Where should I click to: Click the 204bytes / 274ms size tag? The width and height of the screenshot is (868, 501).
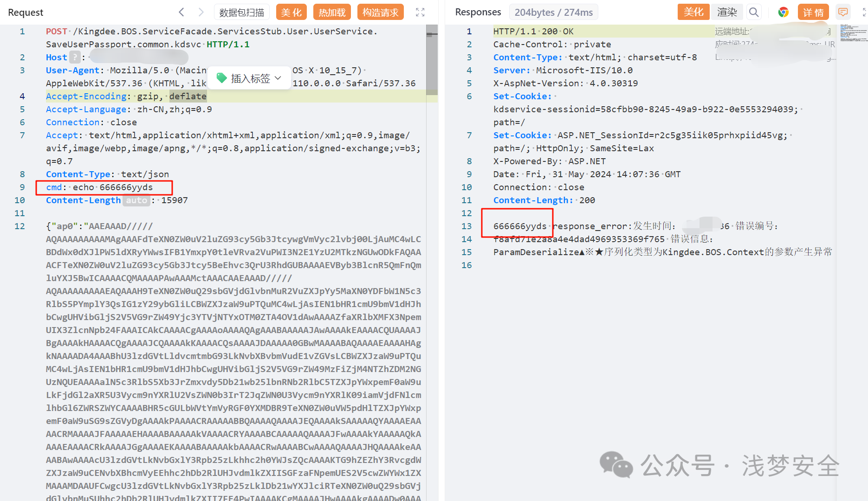[x=553, y=12]
